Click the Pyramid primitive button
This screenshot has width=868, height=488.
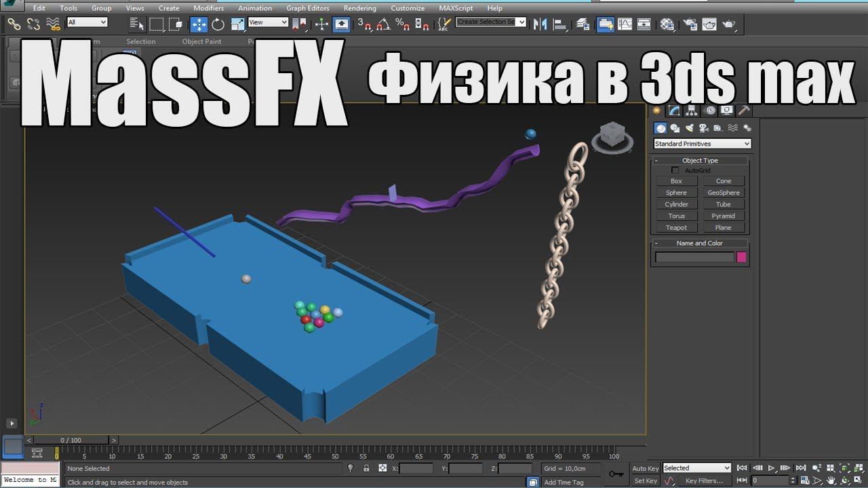click(x=724, y=216)
